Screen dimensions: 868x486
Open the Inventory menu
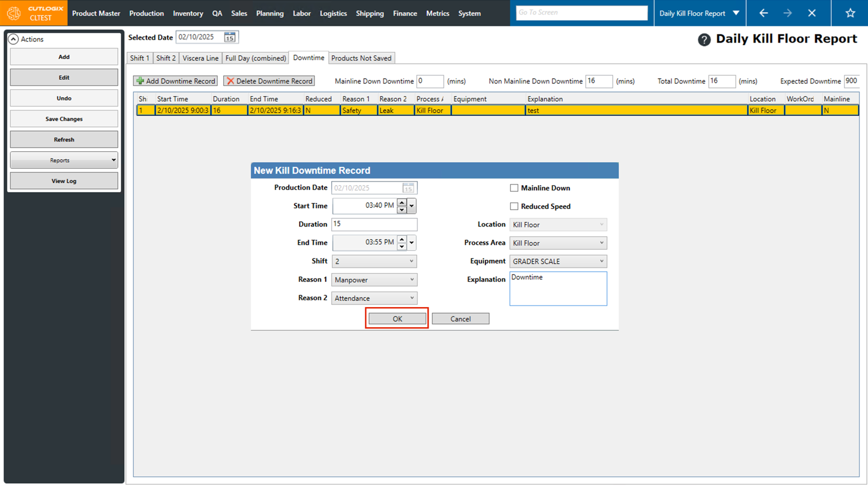point(188,13)
